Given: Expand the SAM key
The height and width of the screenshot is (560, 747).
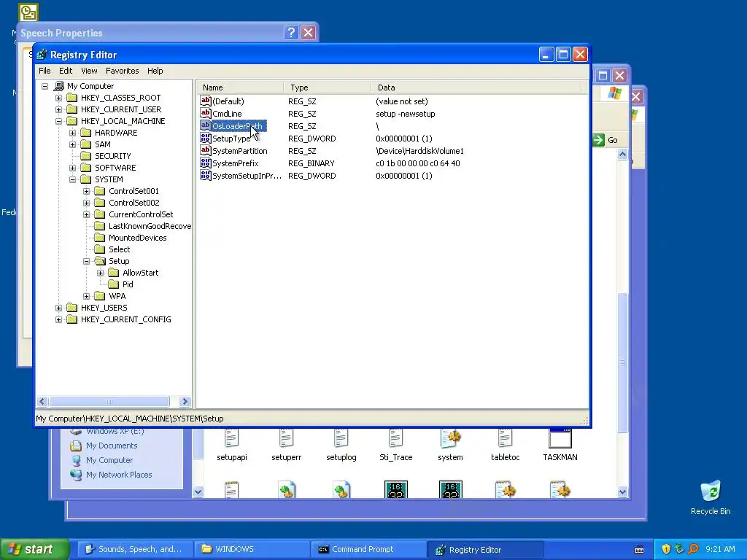Looking at the screenshot, I should [72, 144].
